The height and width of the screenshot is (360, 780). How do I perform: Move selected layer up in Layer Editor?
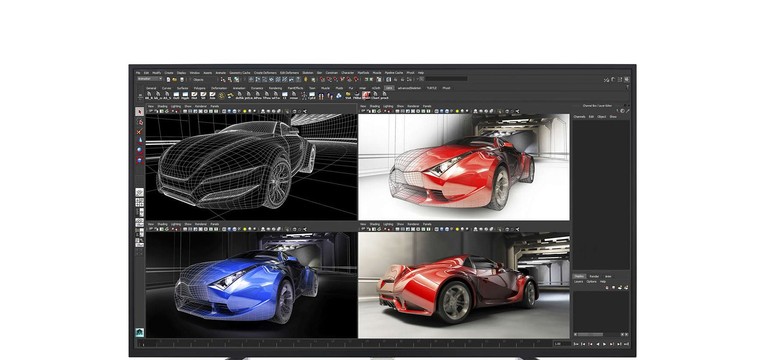(607, 287)
